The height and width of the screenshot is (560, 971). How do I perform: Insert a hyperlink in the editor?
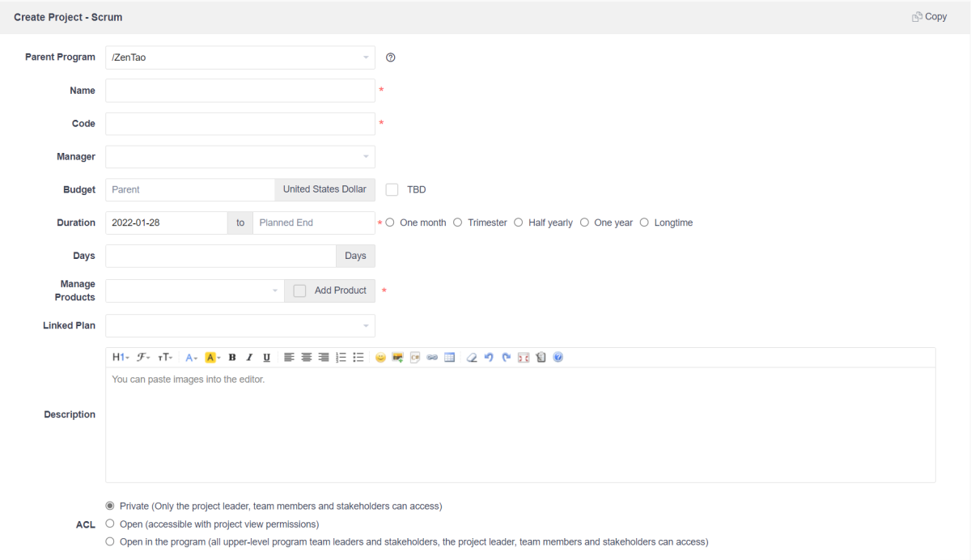(432, 358)
